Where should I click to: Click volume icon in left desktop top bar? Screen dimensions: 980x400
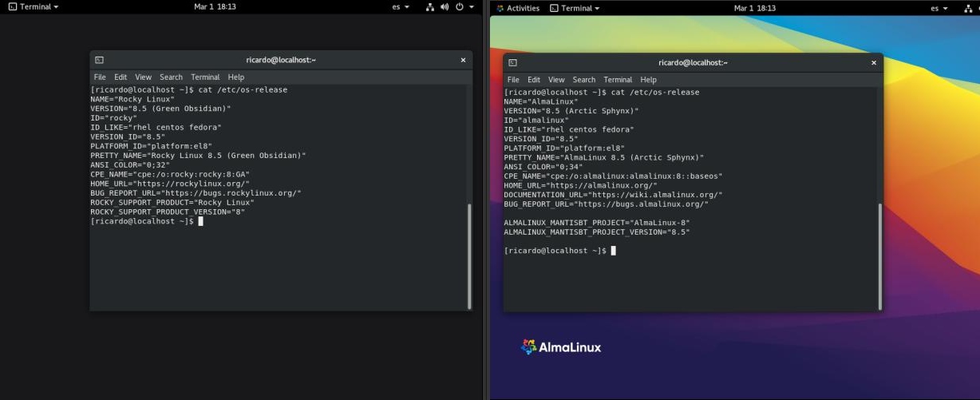coord(445,6)
